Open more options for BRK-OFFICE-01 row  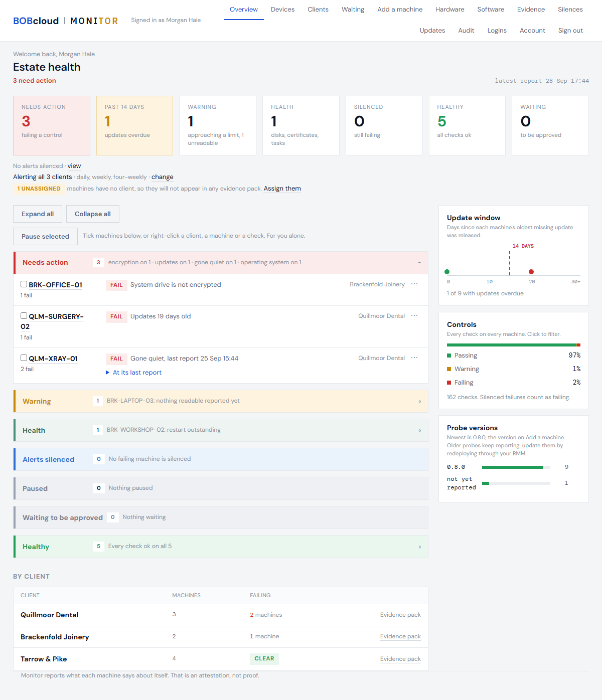click(414, 284)
